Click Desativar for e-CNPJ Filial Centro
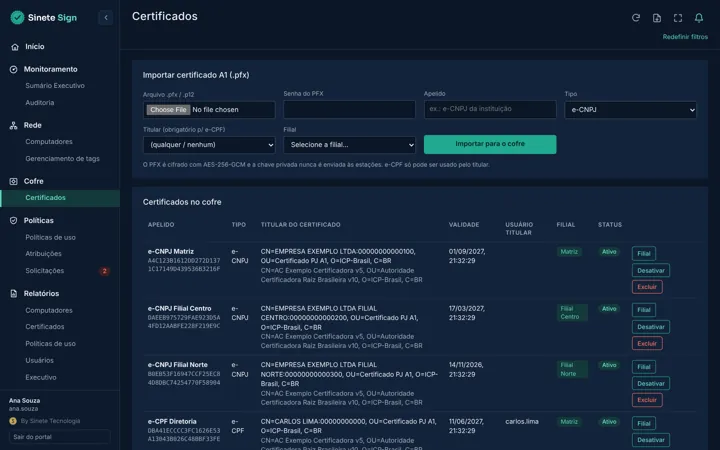 point(651,327)
